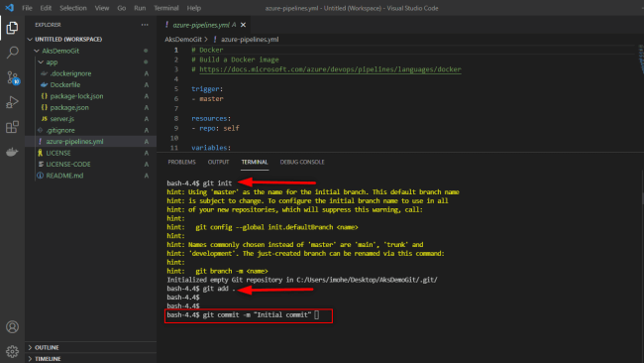
Task: Open LICENSE file
Action: [x=57, y=153]
